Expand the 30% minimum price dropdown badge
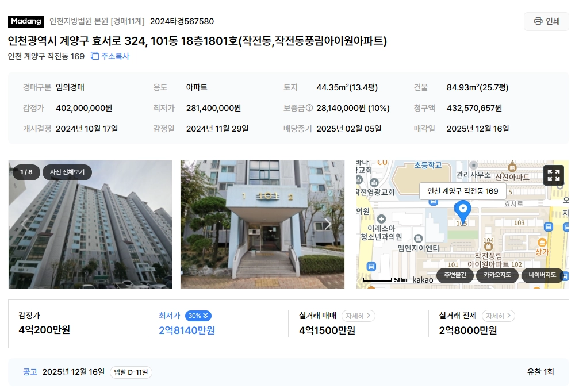The image size is (579, 392). click(x=198, y=316)
